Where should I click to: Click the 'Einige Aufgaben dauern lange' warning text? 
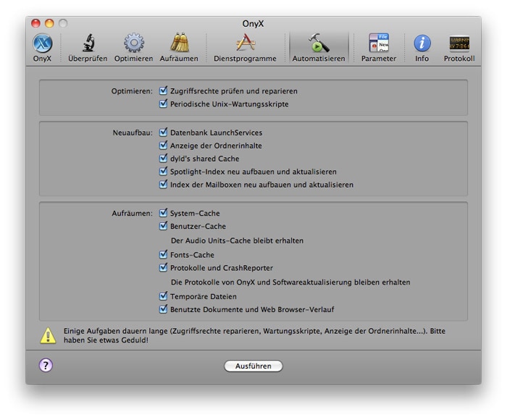tap(254, 335)
